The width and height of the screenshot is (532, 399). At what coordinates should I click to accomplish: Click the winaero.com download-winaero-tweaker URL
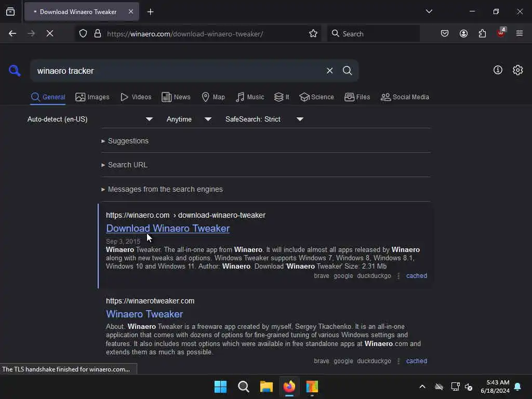(x=185, y=215)
